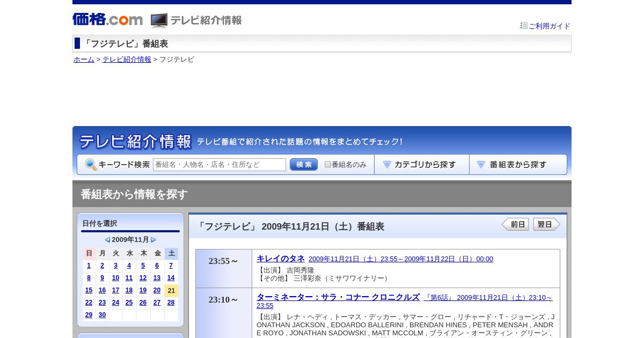Click the 2009年11月 month label
The width and height of the screenshot is (644, 338).
click(x=130, y=240)
